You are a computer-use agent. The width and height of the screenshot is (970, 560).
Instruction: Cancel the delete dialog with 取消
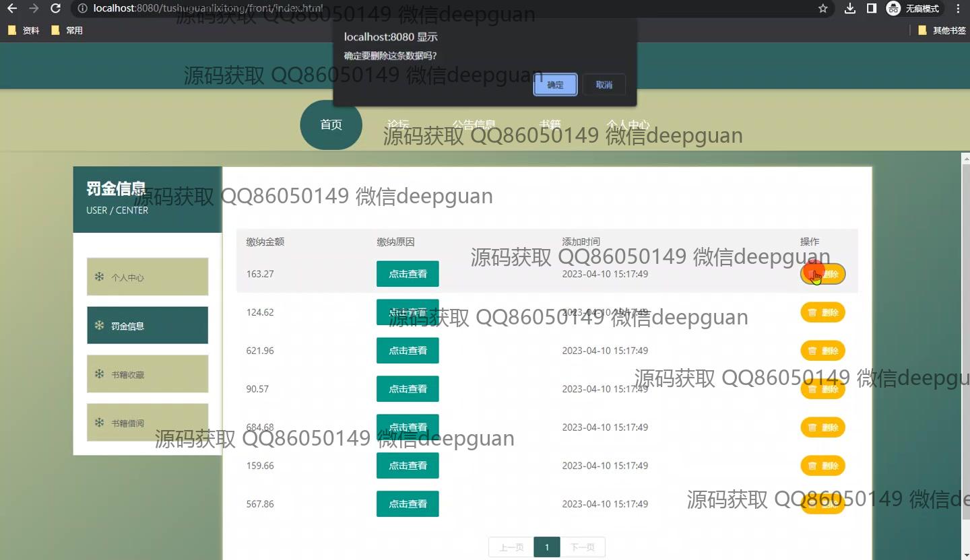pyautogui.click(x=604, y=85)
